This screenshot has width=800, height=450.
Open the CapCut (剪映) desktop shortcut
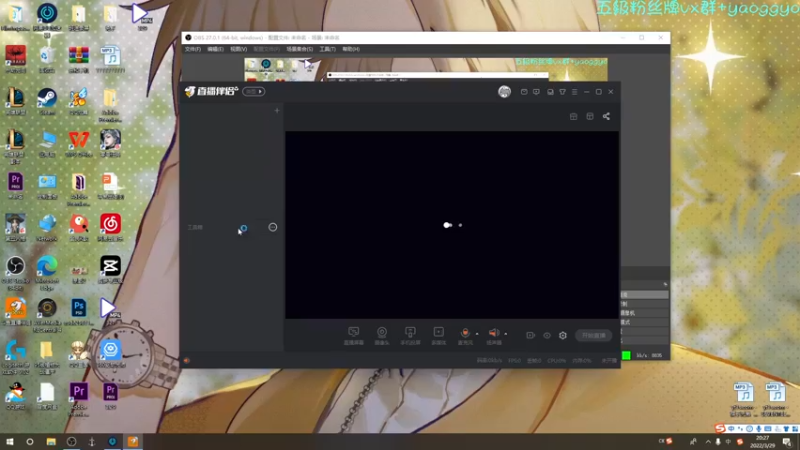click(x=110, y=270)
